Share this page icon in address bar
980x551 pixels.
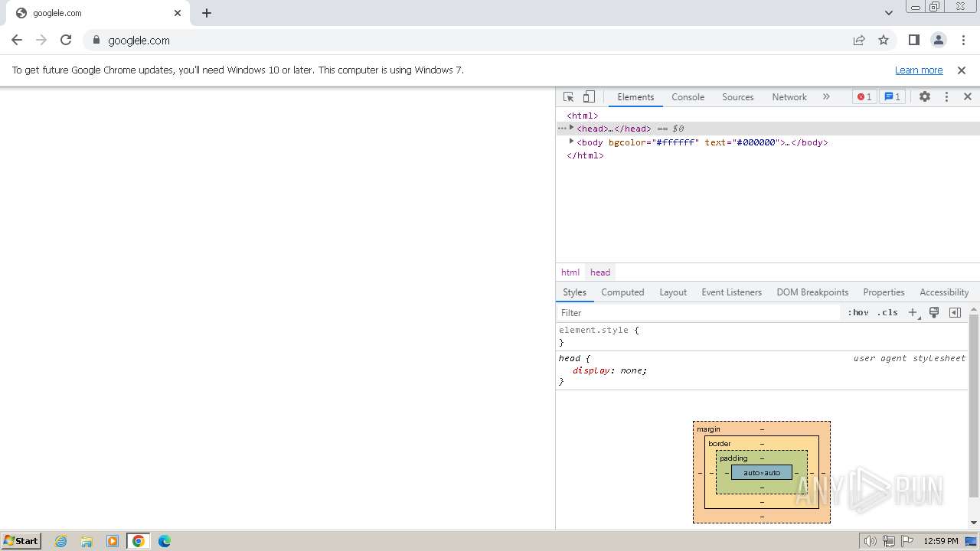coord(859,40)
